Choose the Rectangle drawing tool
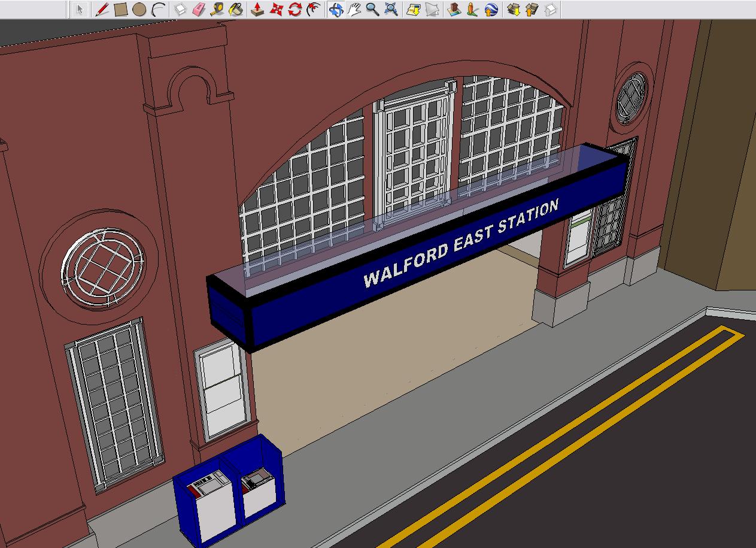This screenshot has width=756, height=548. [120, 10]
